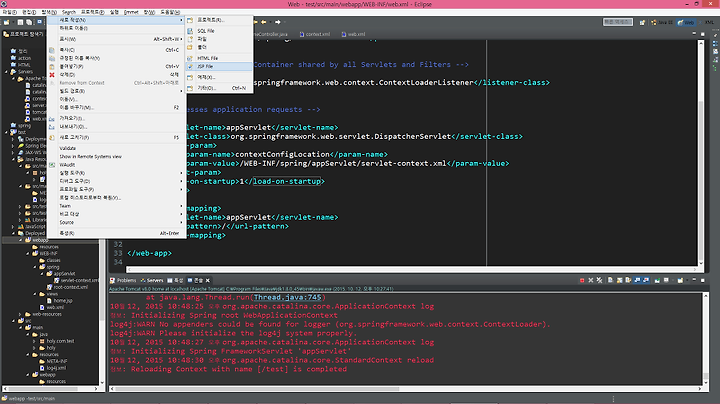This screenshot has height=404, width=720.
Task: Click the forward navigation arrow in toolbar
Action: [278, 22]
